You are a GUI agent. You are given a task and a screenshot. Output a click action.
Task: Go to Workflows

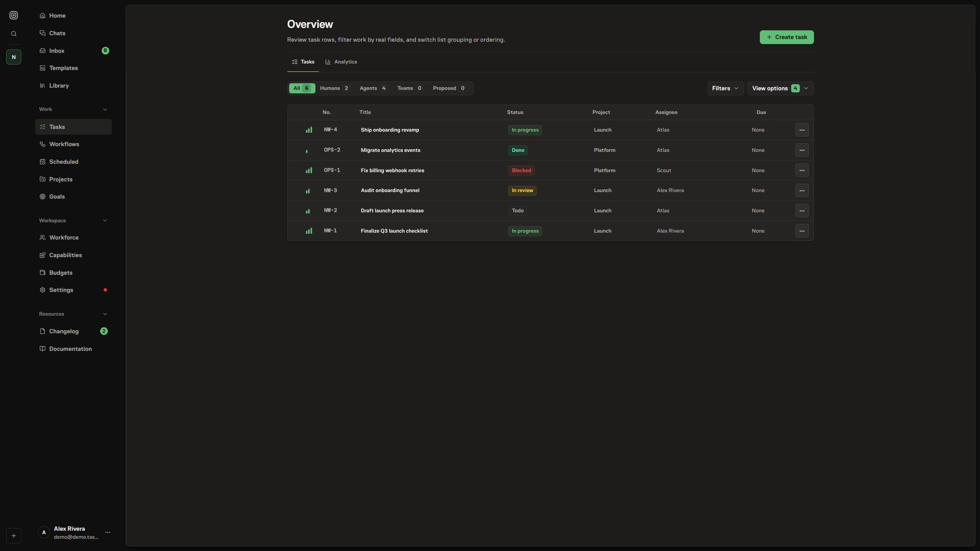click(x=73, y=144)
